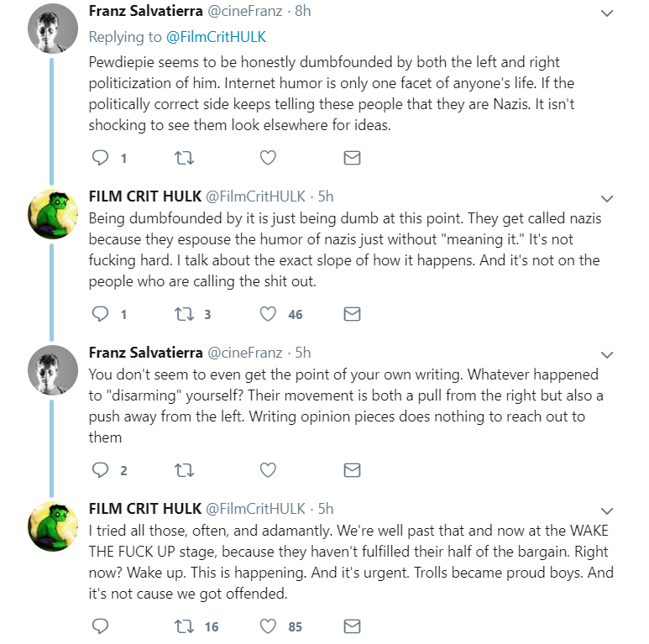This screenshot has height=644, width=649.
Task: Message the 'Being dumbfounded' tweet via envelope icon
Action: 353,314
